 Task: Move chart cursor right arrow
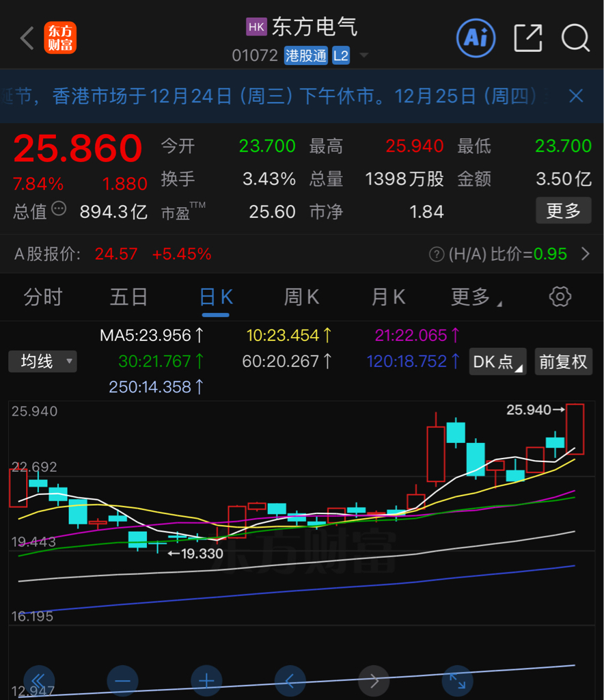[374, 682]
